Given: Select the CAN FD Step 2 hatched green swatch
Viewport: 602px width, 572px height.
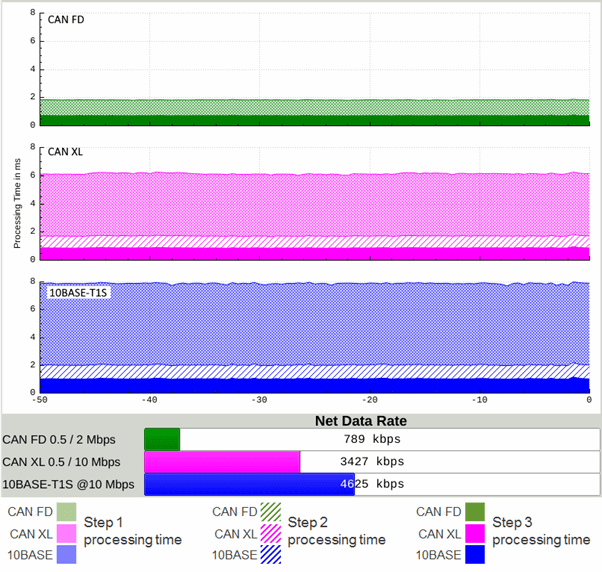Looking at the screenshot, I should 271,512.
